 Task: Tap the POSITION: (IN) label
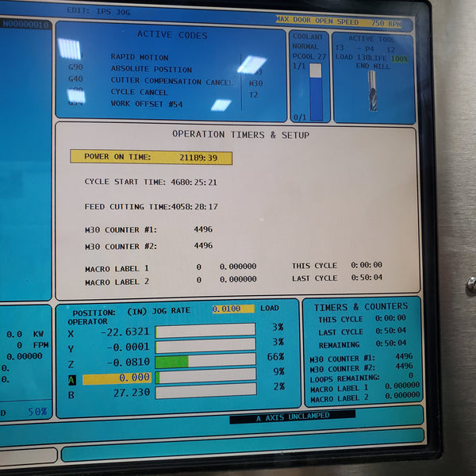tap(110, 312)
